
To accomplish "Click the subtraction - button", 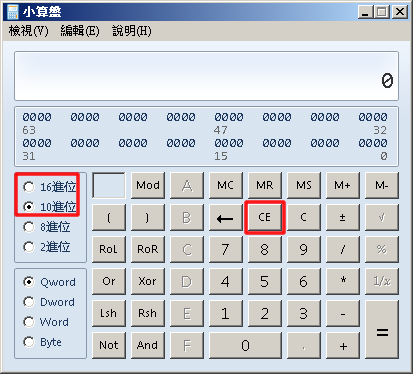I will (x=343, y=313).
